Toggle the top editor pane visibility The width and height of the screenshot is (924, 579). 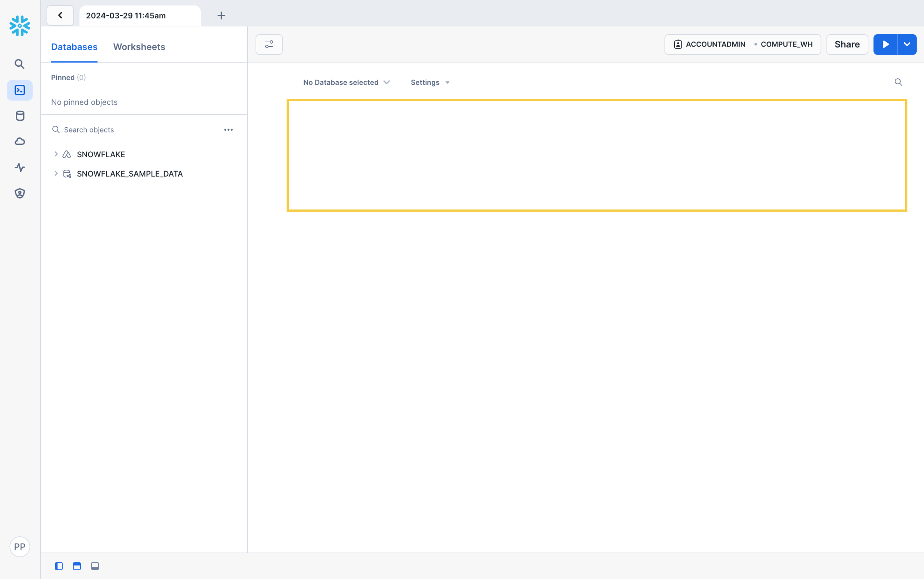[77, 566]
